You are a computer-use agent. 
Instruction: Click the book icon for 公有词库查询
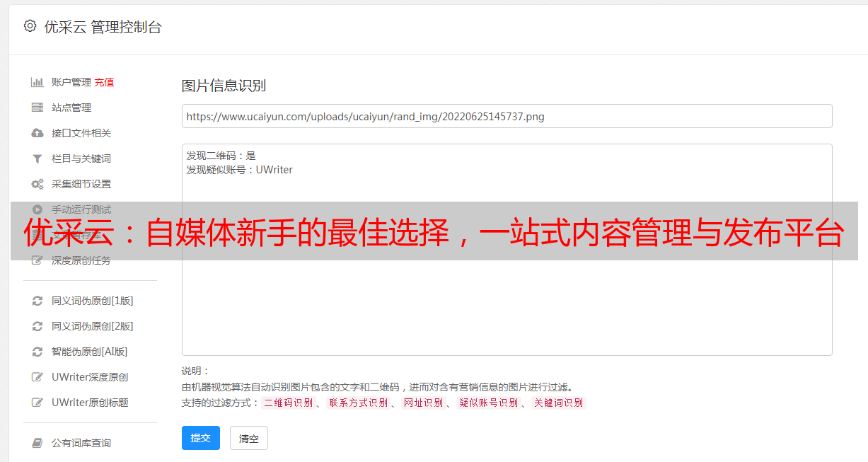37,443
